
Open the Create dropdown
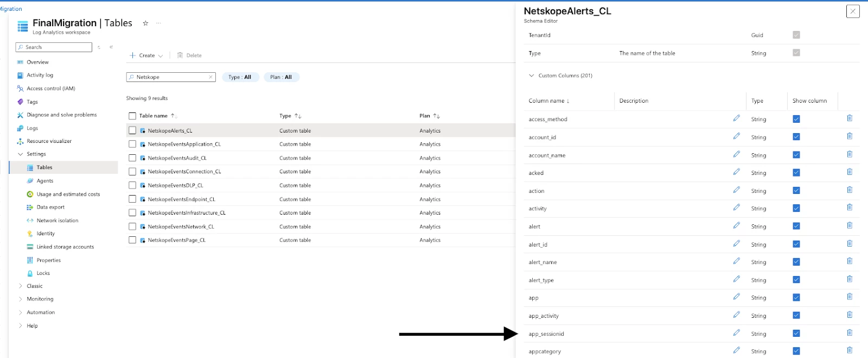(146, 55)
